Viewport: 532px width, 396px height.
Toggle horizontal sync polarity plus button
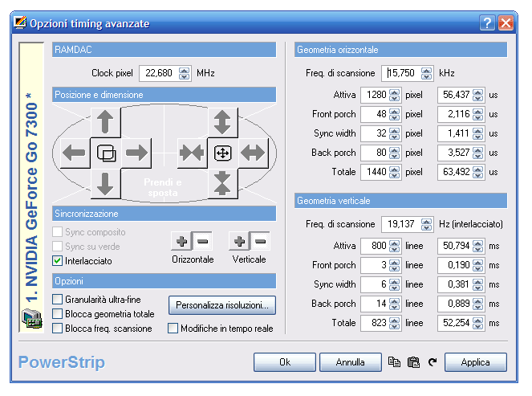182,241
